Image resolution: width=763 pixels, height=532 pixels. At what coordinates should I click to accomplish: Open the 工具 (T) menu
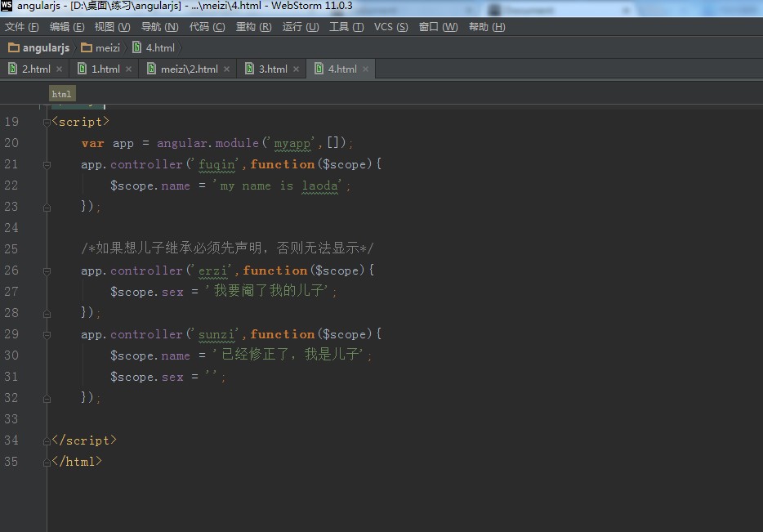(346, 27)
